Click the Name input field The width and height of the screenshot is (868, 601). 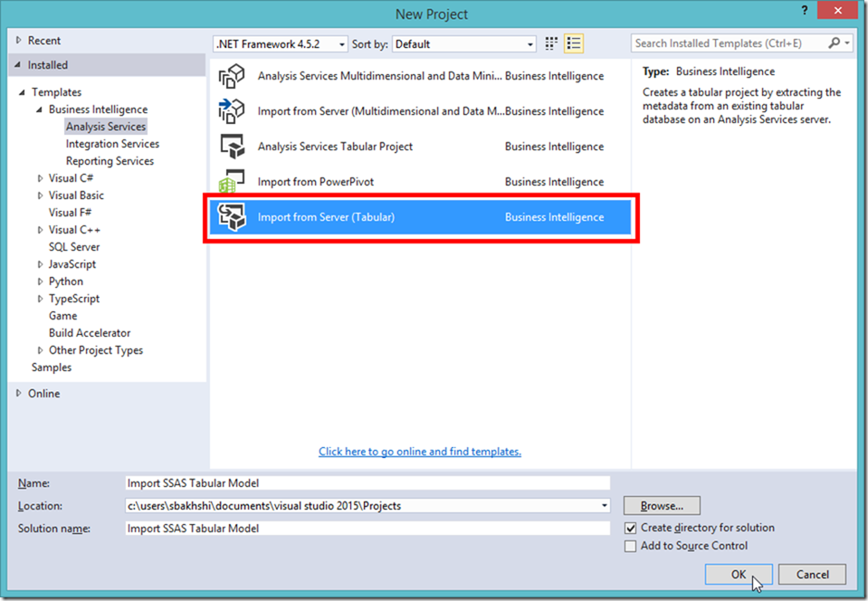(367, 483)
